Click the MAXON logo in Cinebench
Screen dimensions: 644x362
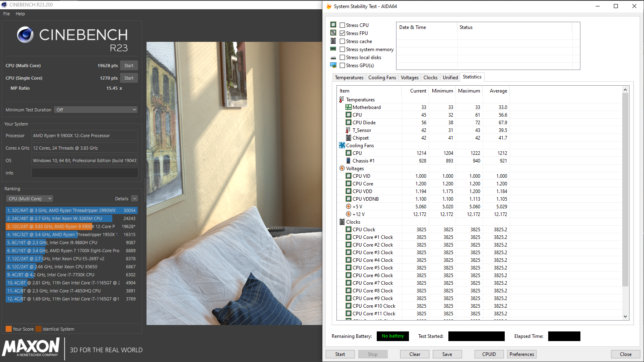[x=31, y=347]
